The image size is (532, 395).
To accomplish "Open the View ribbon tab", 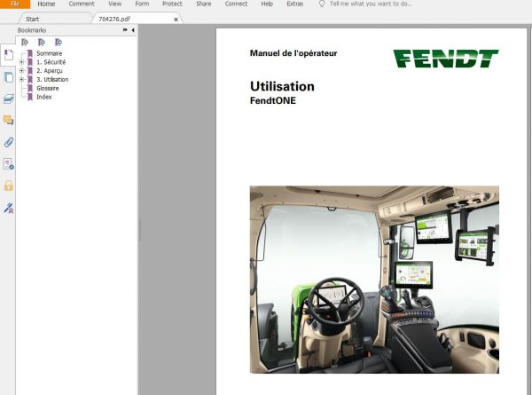I will [x=114, y=4].
